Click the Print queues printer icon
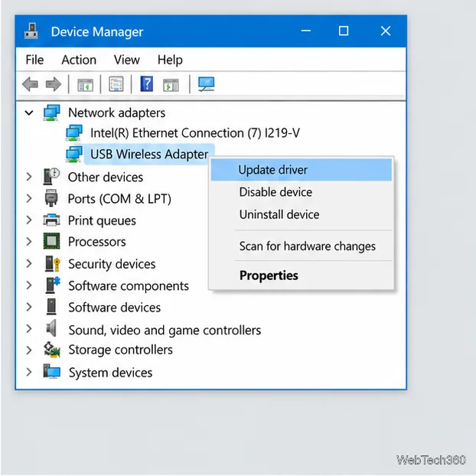Viewport: 476px width, 476px height. coord(51,220)
